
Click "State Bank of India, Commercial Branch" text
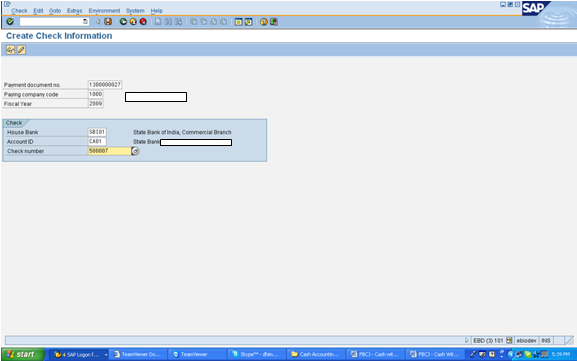click(x=182, y=132)
